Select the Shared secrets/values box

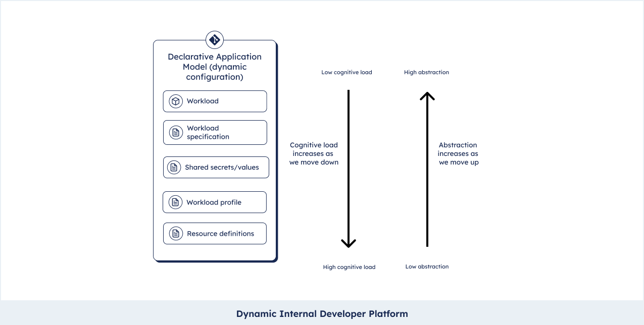pyautogui.click(x=216, y=168)
